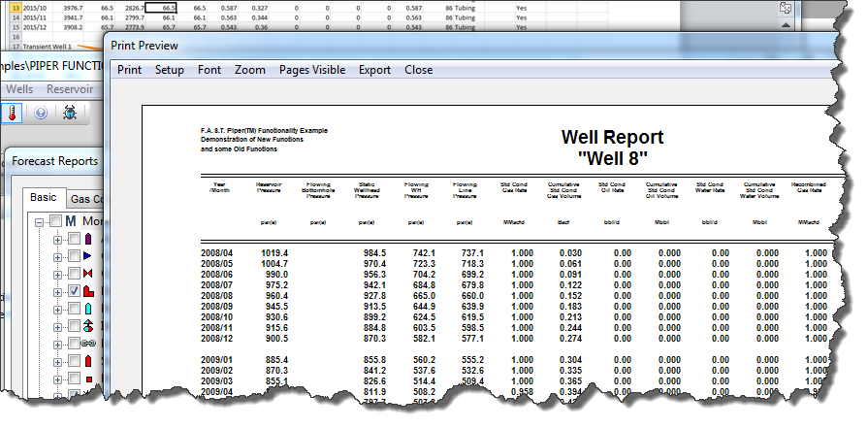Screen dimensions: 868x428
Task: Select the red bowtie valve tree icon
Action: (88, 273)
